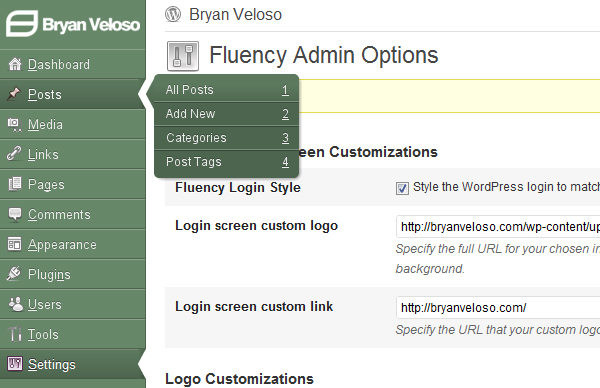The width and height of the screenshot is (600, 388).
Task: Select All Posts in flyout submenu
Action: tap(226, 90)
